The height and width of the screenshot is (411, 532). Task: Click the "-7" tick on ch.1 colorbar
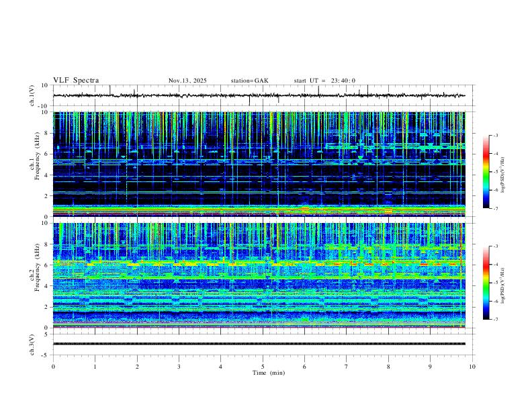496,209
